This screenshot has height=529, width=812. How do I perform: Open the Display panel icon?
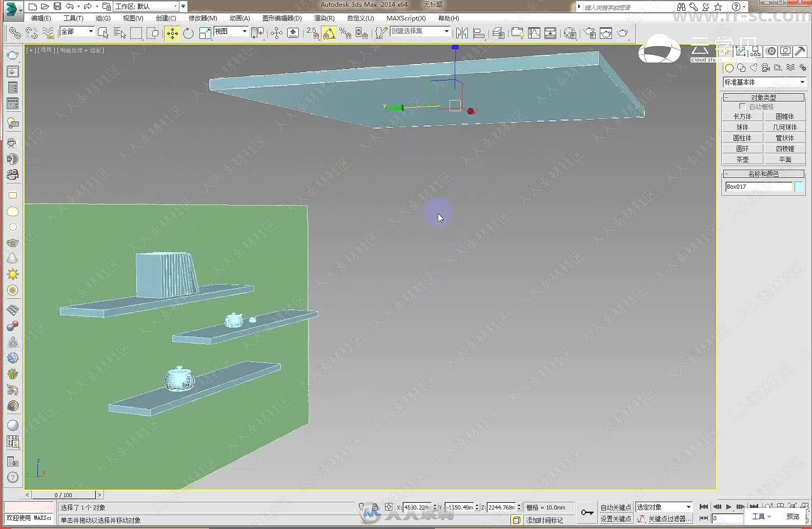785,51
